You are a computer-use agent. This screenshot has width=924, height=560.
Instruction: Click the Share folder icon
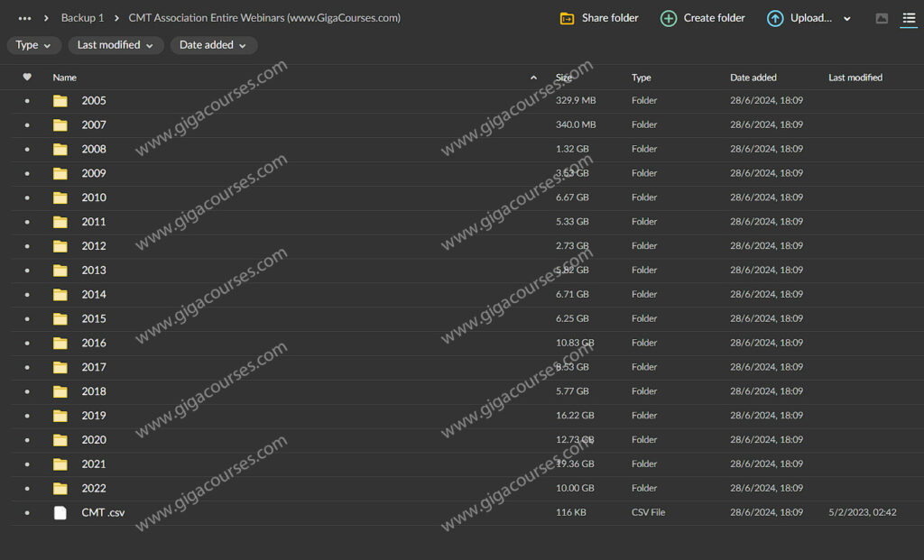(x=567, y=18)
